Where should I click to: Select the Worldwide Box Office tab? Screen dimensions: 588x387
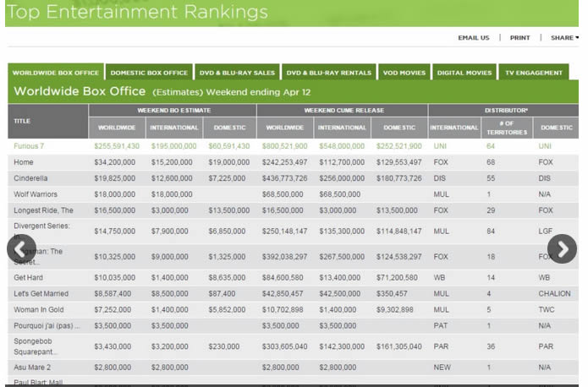click(56, 73)
